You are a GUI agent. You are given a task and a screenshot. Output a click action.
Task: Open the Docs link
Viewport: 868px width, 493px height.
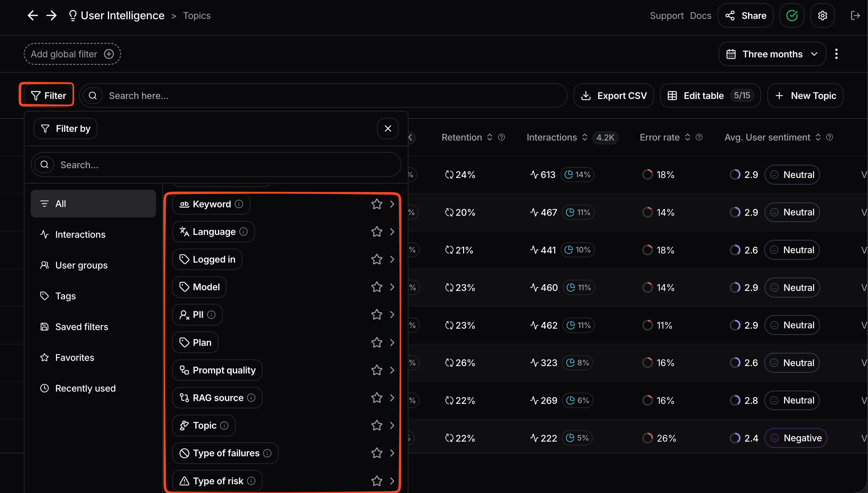(x=700, y=15)
